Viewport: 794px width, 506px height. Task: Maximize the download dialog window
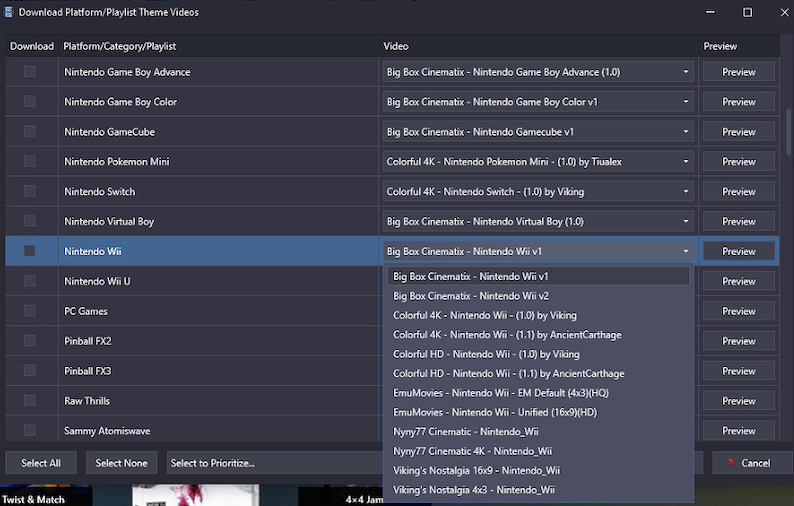click(x=747, y=12)
